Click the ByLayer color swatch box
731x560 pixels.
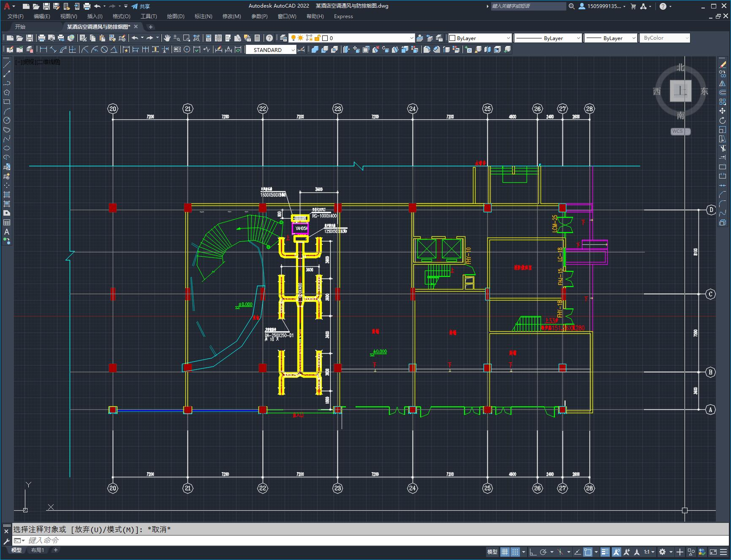click(x=452, y=38)
